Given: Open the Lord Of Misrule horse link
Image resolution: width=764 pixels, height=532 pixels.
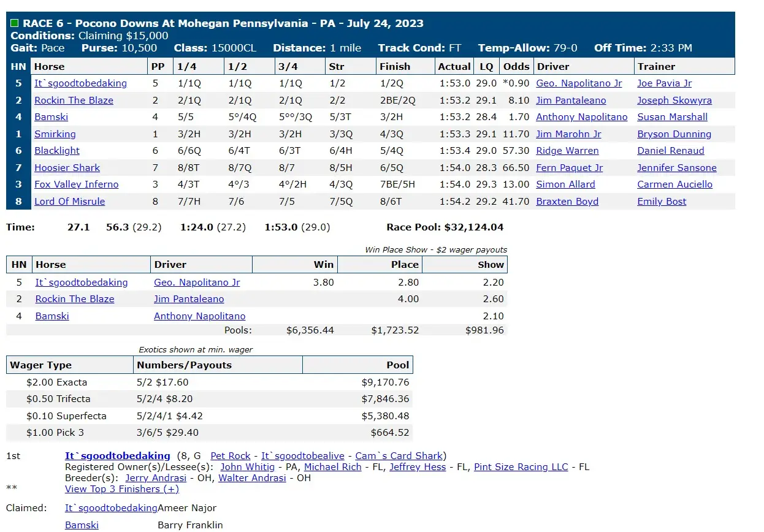Looking at the screenshot, I should 70,202.
